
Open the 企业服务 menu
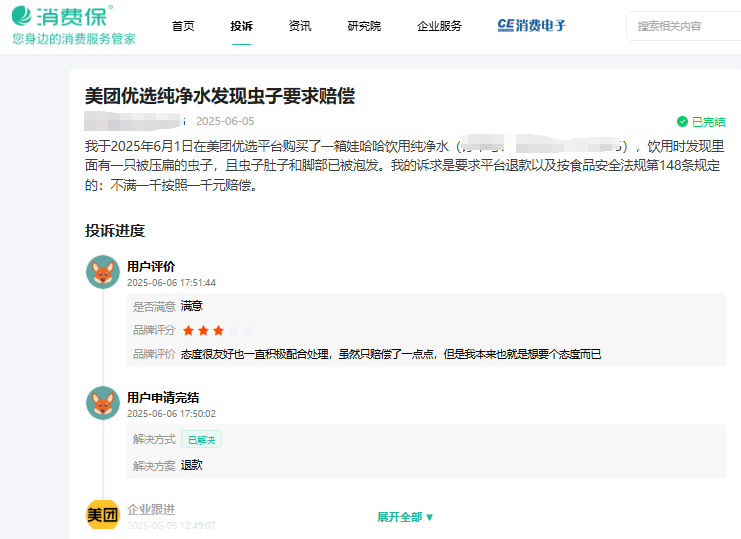tap(439, 26)
